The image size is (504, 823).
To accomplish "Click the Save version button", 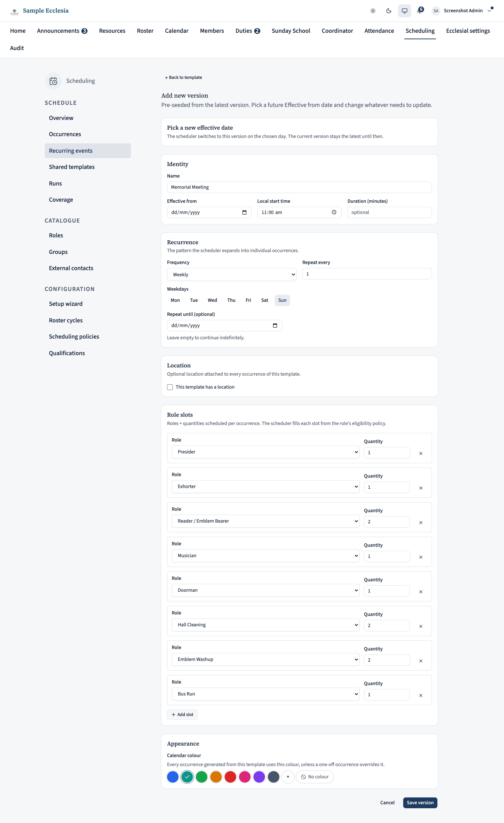I will coord(420,803).
